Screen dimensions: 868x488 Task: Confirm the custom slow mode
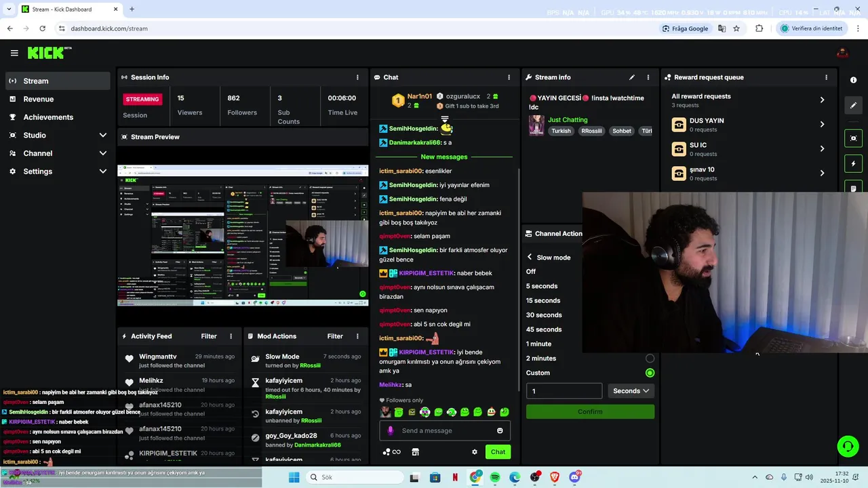590,411
